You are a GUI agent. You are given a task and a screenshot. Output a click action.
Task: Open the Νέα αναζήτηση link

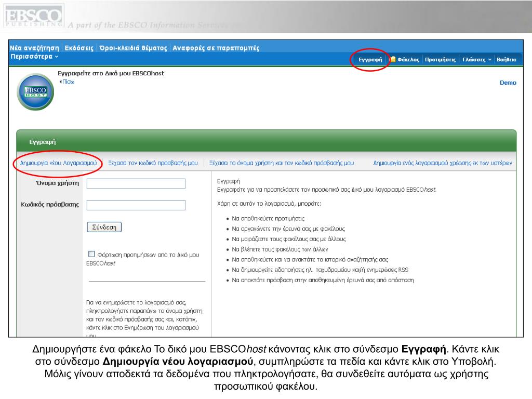tap(34, 48)
